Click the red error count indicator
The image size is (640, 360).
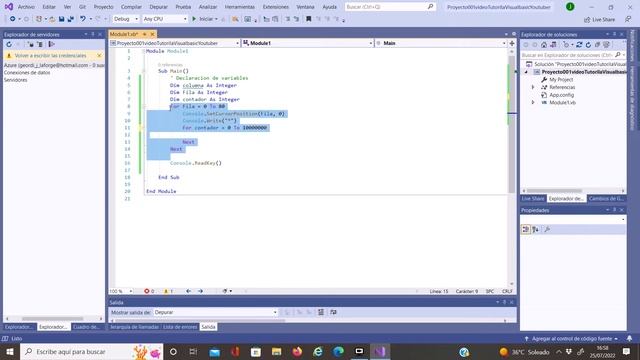(x=149, y=291)
